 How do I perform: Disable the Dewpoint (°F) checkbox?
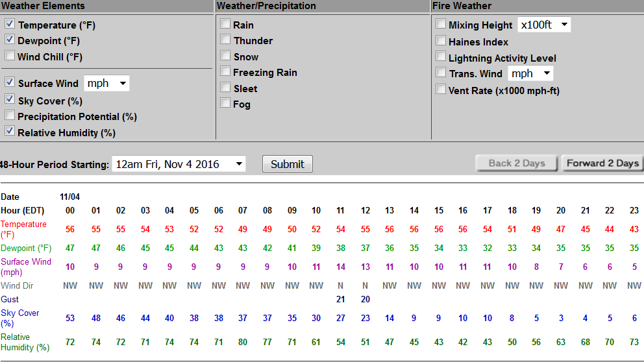pyautogui.click(x=10, y=40)
